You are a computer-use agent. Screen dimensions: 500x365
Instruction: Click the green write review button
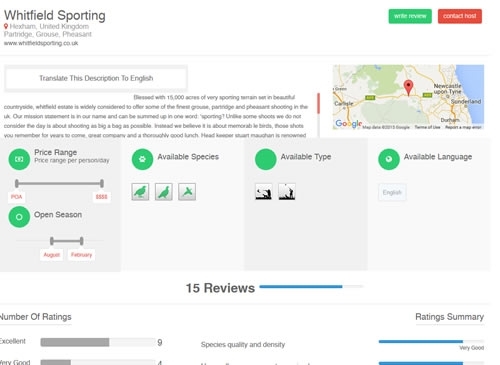(410, 16)
